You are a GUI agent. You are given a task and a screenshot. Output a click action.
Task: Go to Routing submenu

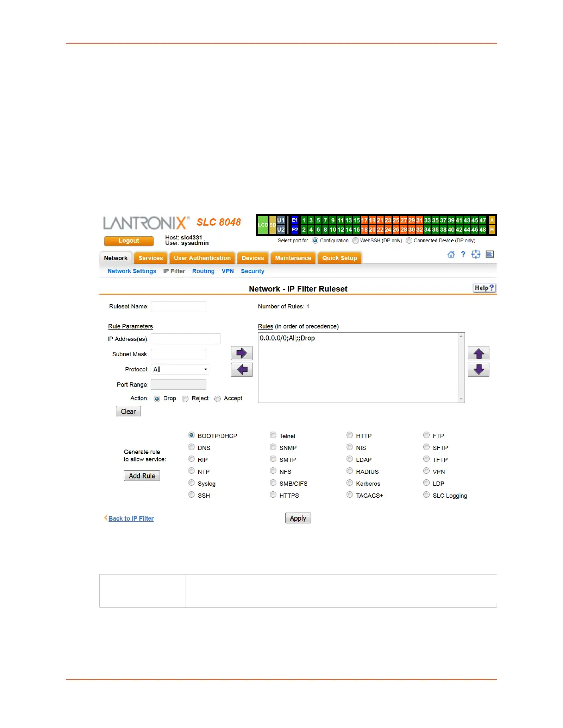tap(203, 271)
